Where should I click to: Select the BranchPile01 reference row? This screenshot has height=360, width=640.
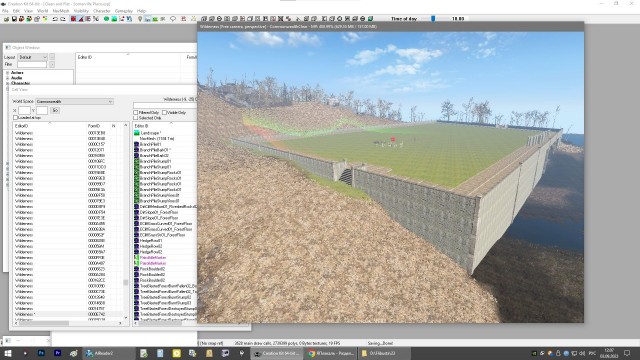pyautogui.click(x=165, y=144)
